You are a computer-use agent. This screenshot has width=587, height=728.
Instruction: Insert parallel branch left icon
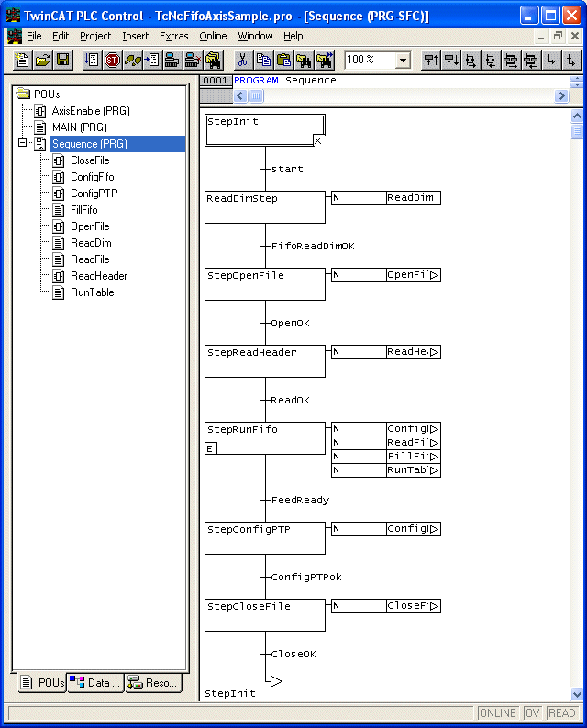tap(531, 61)
